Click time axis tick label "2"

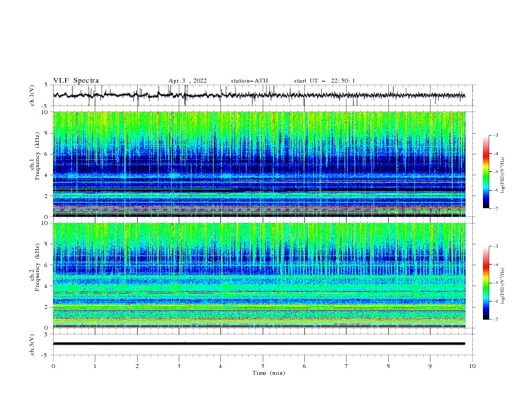[x=137, y=366]
